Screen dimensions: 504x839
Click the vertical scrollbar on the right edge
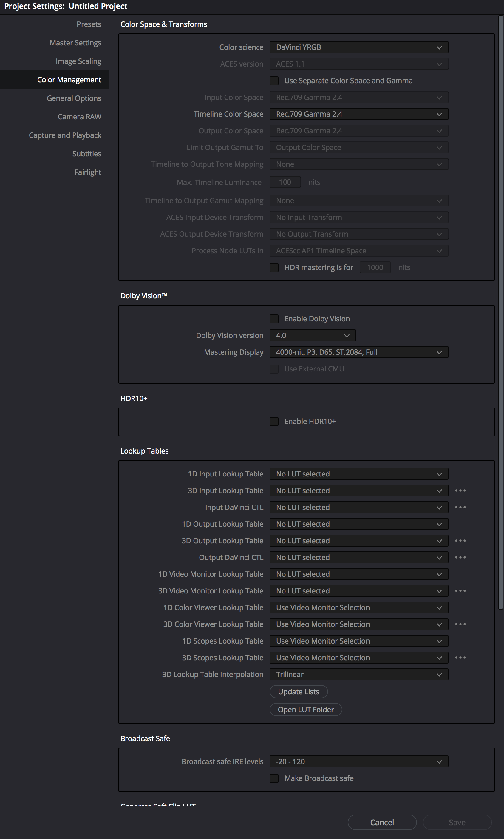(x=500, y=306)
